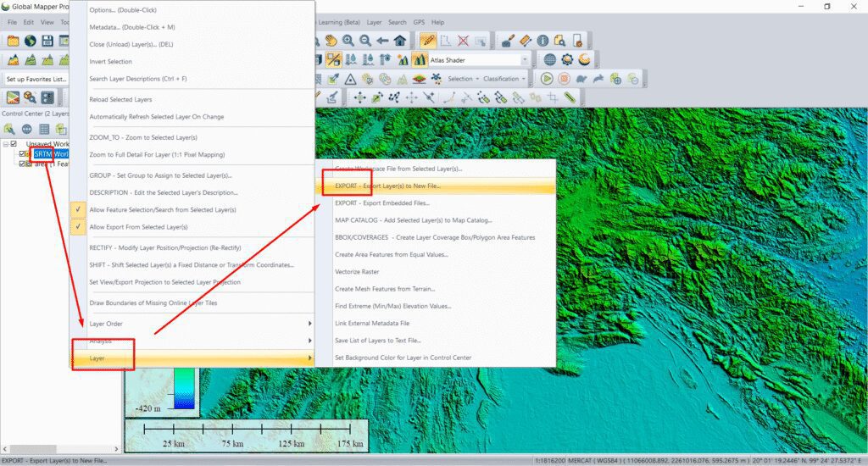Open the File menu
Screen dimensions: 868x466
click(x=12, y=22)
